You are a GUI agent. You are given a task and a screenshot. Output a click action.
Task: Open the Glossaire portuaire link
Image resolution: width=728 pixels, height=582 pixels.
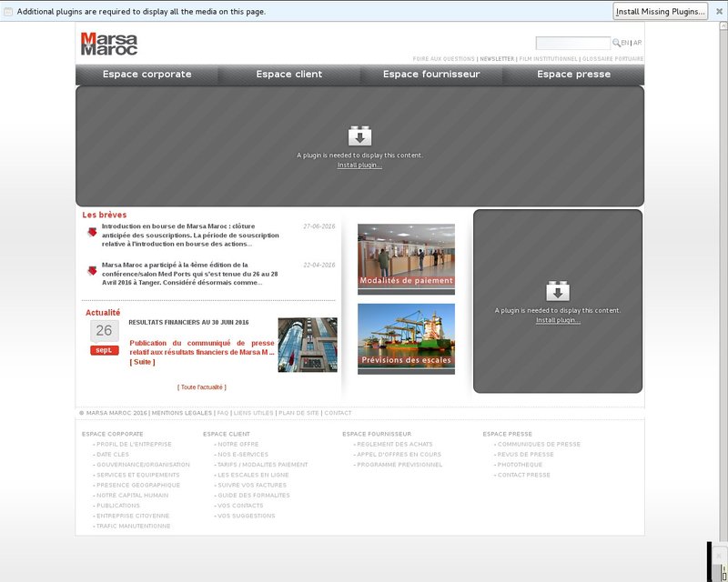tap(612, 59)
